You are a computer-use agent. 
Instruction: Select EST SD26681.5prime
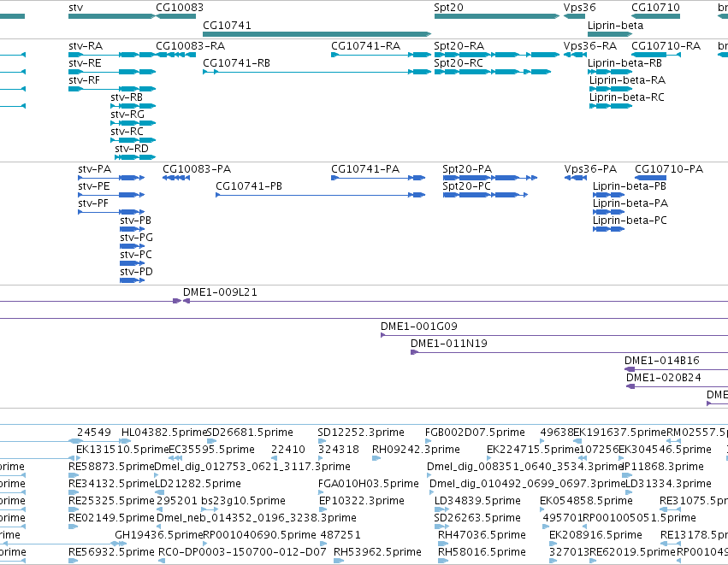[211, 441]
